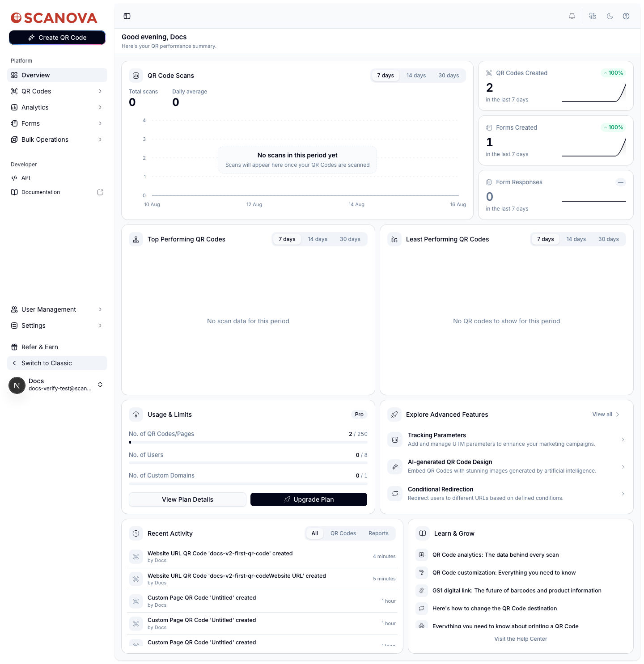
Task: Open View all advanced features link
Action: 606,414
